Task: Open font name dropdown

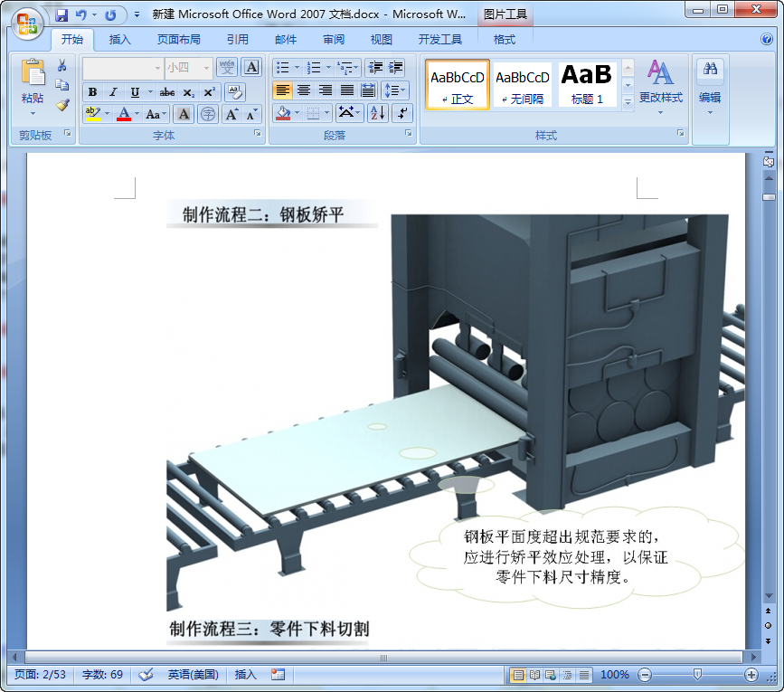Action: (157, 68)
